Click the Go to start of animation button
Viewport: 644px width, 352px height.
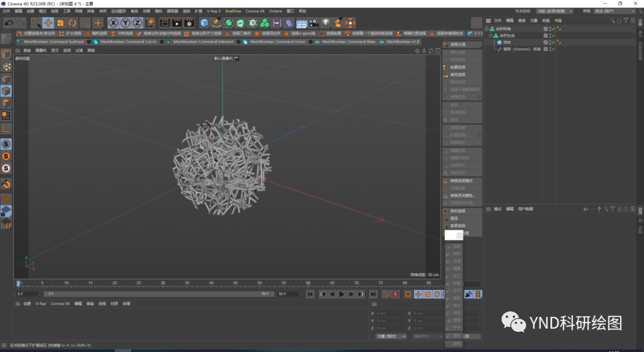[310, 294]
